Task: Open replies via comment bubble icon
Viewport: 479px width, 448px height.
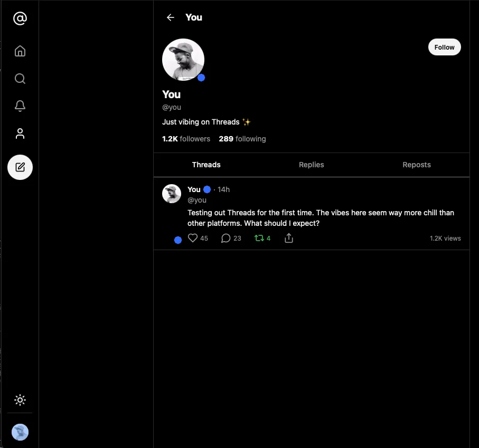Action: tap(226, 238)
